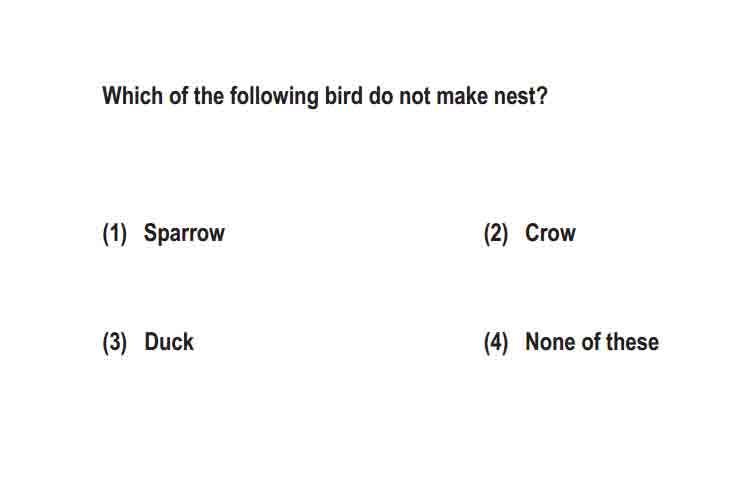Click the word not in the question

(x=414, y=96)
